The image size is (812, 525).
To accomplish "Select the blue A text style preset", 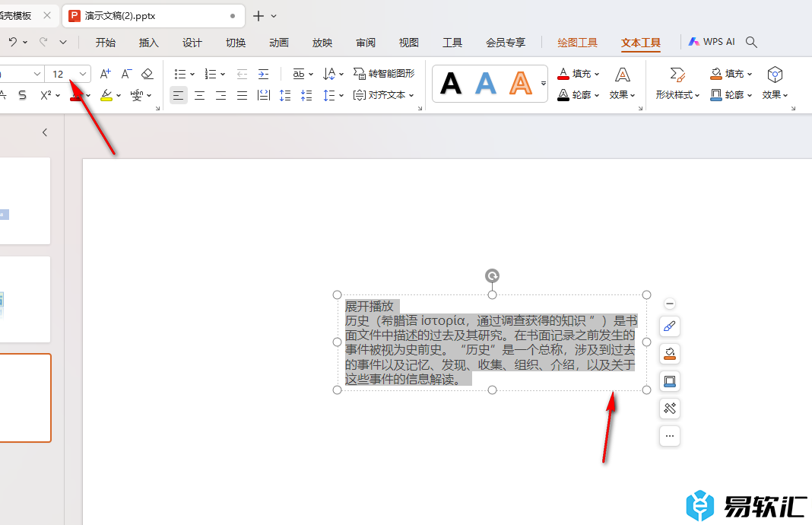I will (x=486, y=84).
